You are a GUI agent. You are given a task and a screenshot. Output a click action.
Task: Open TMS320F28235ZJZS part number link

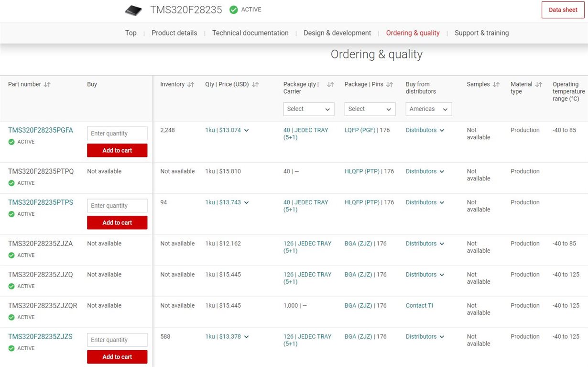coord(40,337)
